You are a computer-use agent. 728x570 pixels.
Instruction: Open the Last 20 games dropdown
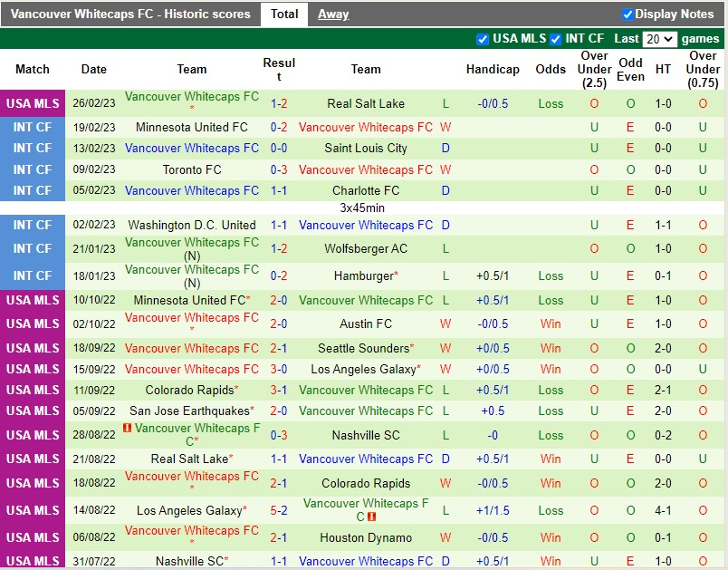(660, 38)
